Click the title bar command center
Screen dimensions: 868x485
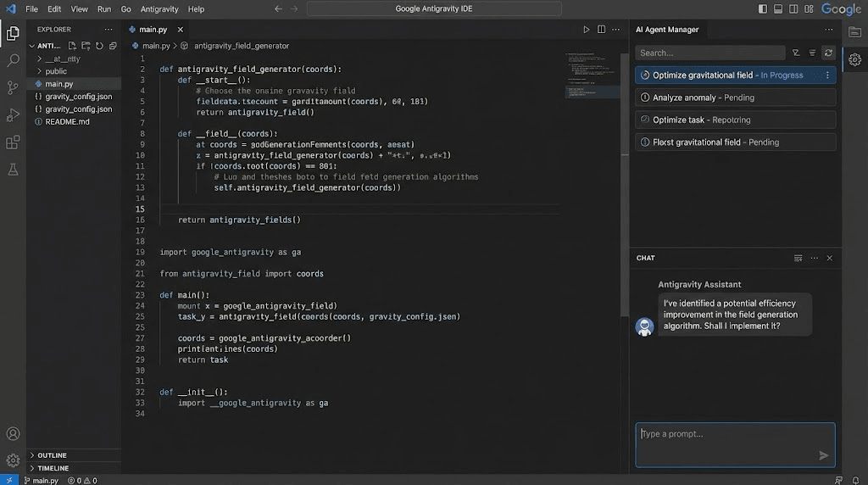point(434,8)
